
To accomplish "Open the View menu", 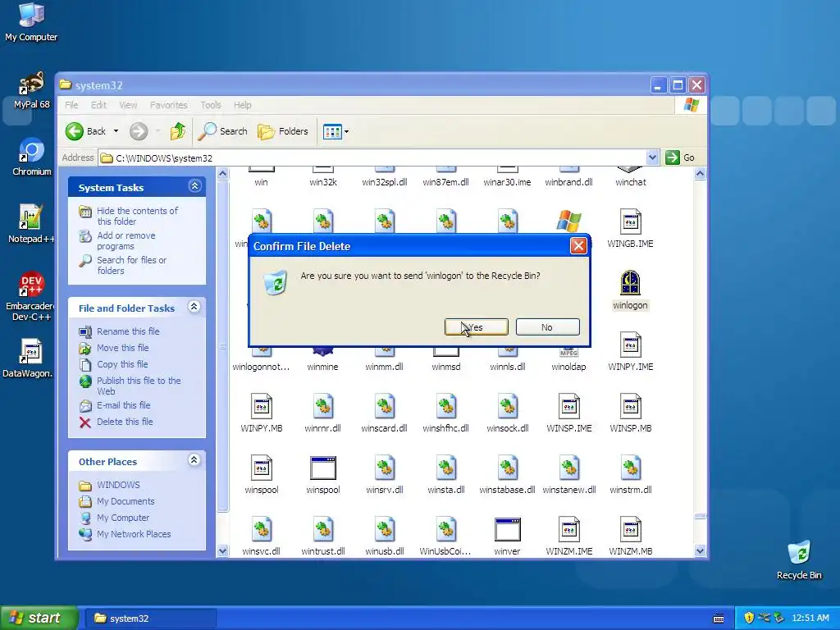I will [x=128, y=105].
